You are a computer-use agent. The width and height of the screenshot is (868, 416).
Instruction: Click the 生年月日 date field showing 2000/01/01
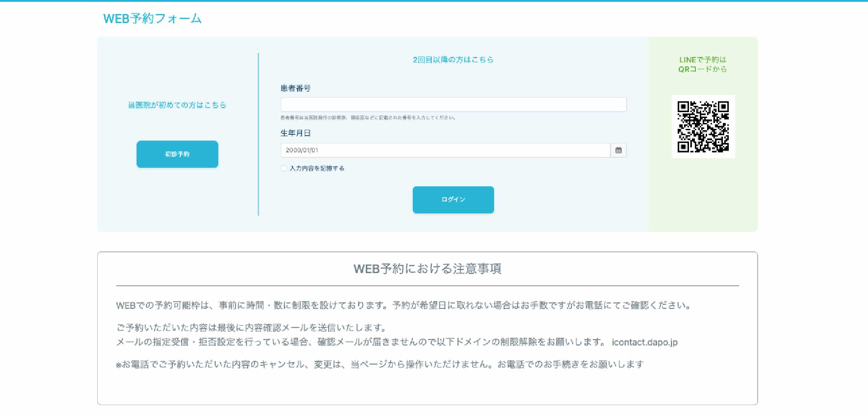coord(445,150)
